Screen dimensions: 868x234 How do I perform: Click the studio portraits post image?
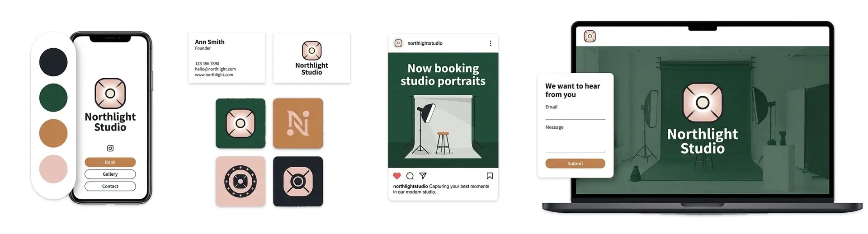coord(443,110)
